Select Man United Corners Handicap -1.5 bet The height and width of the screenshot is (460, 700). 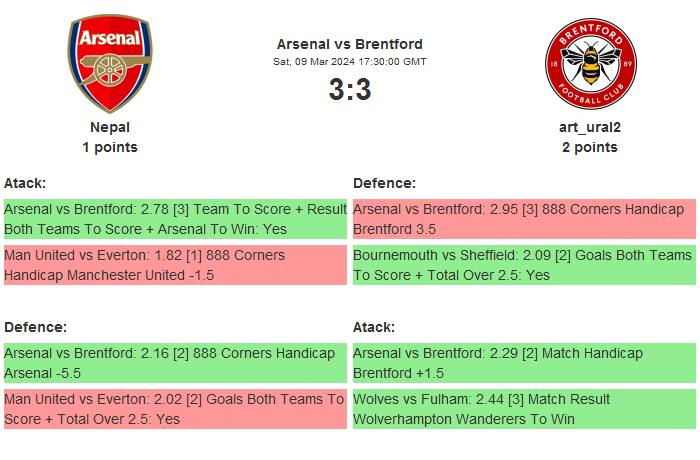coord(175,265)
